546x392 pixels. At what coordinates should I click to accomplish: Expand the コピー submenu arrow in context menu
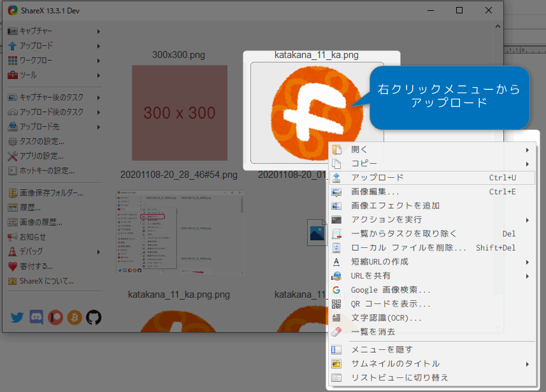click(x=528, y=164)
